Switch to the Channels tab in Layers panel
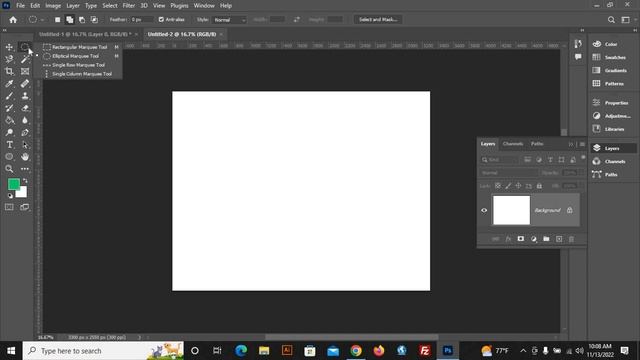The width and height of the screenshot is (640, 360). click(513, 144)
